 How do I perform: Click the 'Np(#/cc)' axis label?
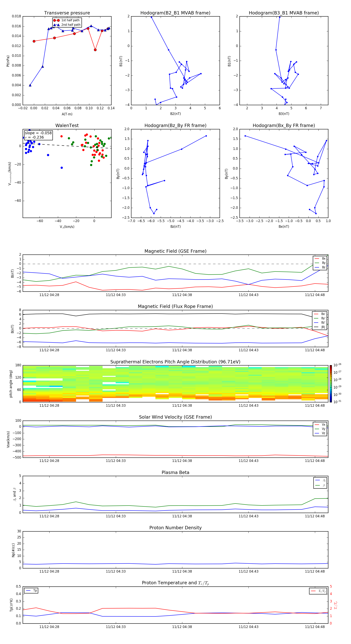click(13, 550)
